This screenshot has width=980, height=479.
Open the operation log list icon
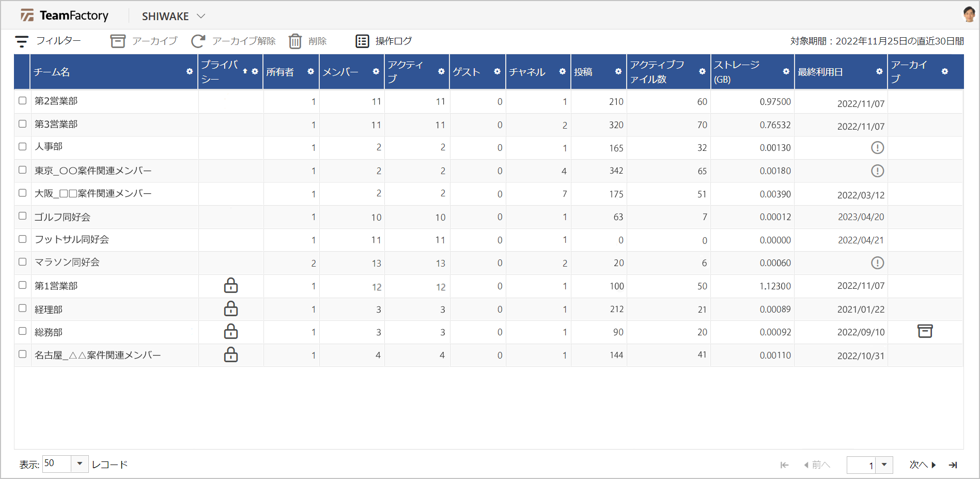click(362, 41)
